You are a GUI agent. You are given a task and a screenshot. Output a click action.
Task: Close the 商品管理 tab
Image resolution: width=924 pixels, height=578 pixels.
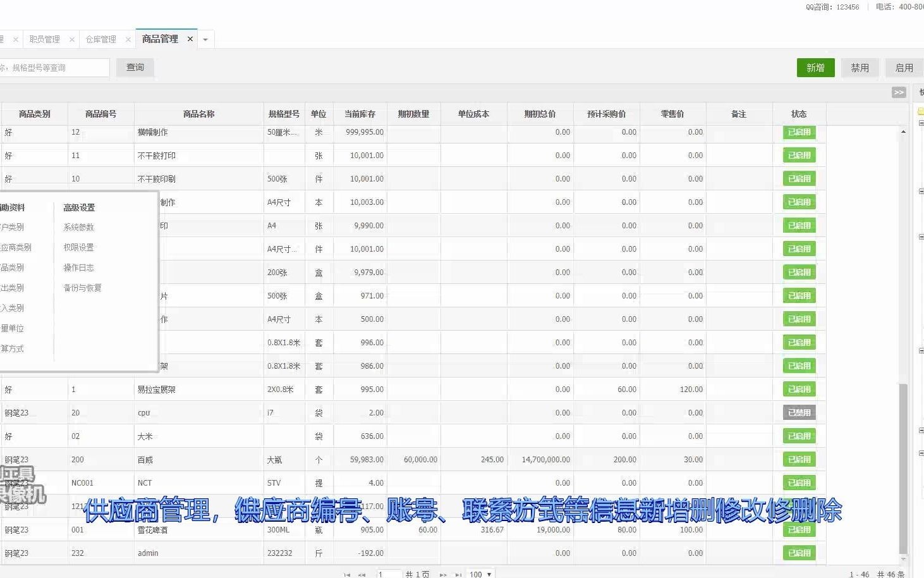[x=190, y=39]
